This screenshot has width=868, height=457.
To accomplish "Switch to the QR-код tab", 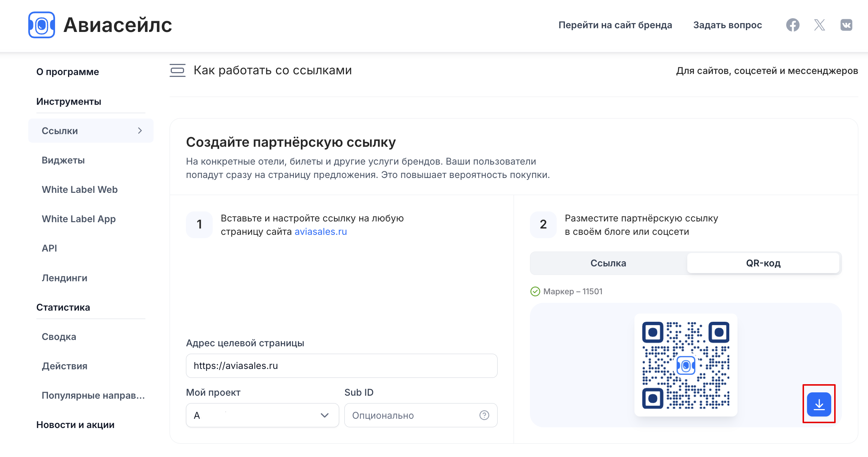I will (763, 263).
